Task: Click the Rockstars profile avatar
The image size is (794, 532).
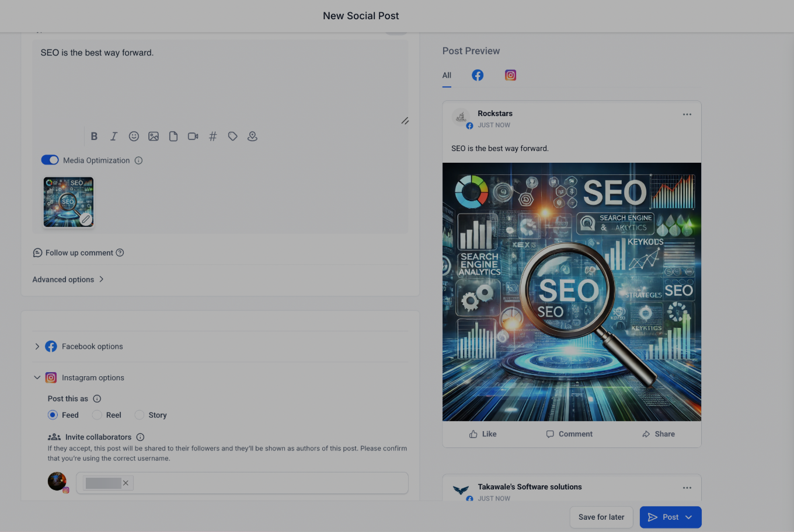Action: pyautogui.click(x=461, y=118)
